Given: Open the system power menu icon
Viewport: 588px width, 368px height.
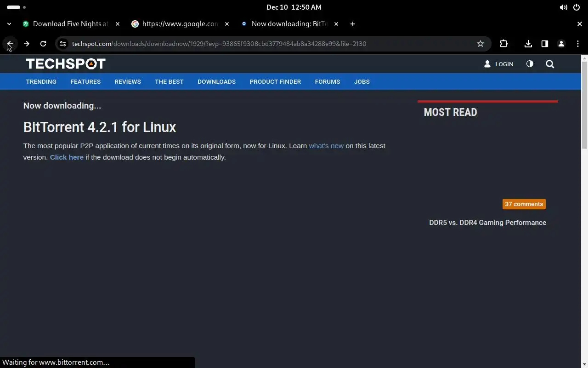Looking at the screenshot, I should click(577, 7).
